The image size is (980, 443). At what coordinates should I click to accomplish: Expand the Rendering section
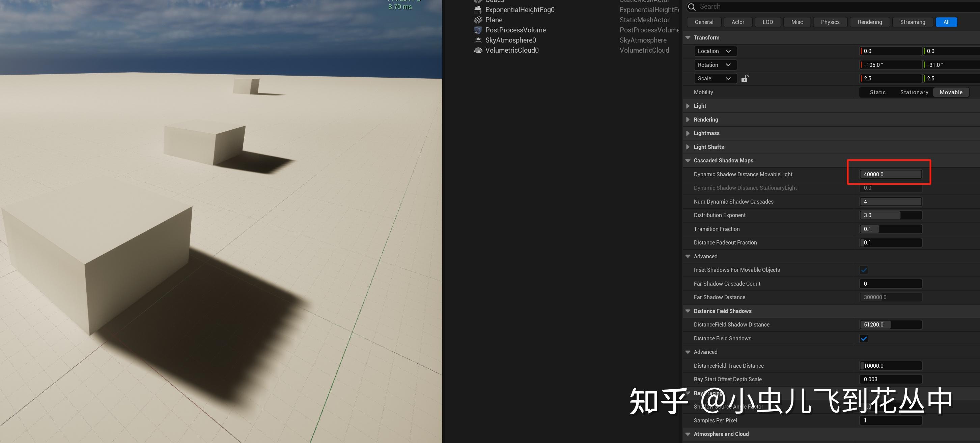688,120
